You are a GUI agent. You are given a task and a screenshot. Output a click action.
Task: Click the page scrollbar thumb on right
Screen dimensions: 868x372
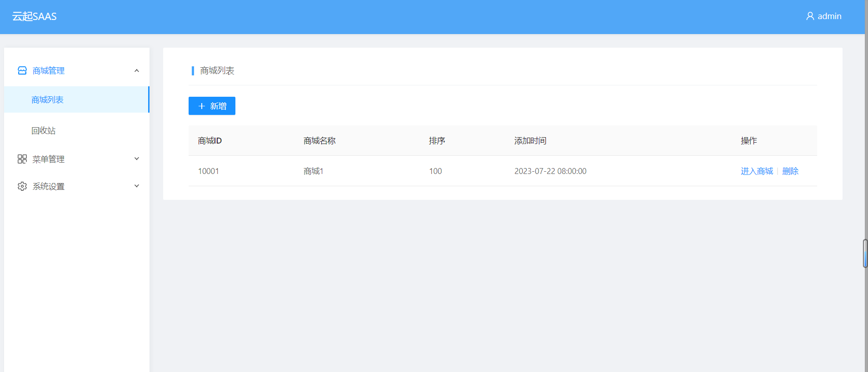865,253
